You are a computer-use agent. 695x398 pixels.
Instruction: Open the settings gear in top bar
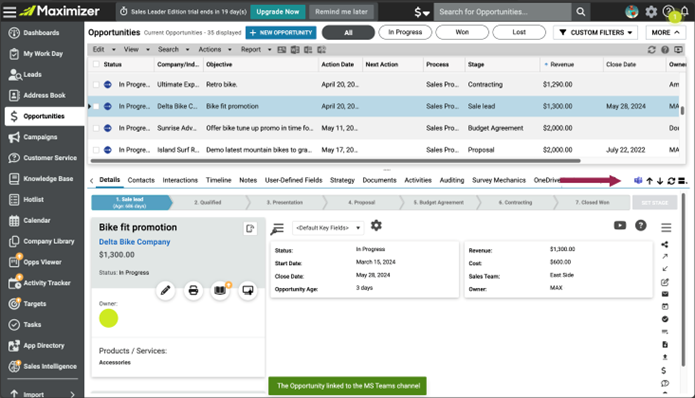click(651, 12)
